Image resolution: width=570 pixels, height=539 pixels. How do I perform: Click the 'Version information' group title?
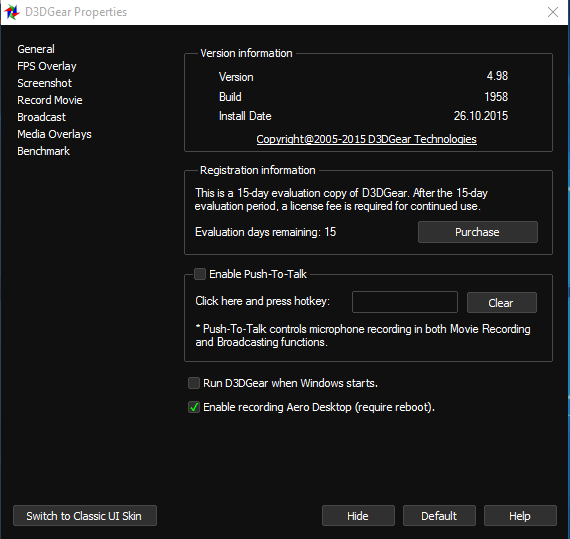click(x=246, y=53)
